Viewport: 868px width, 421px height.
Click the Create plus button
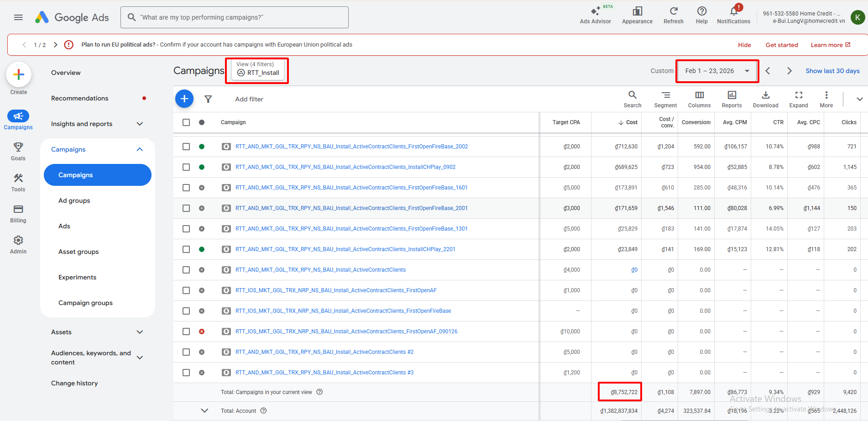19,74
